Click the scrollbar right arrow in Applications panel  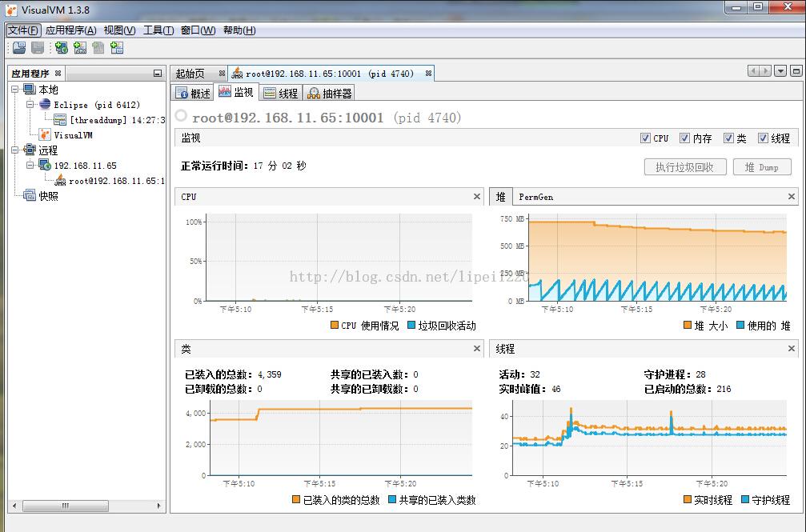coord(158,506)
